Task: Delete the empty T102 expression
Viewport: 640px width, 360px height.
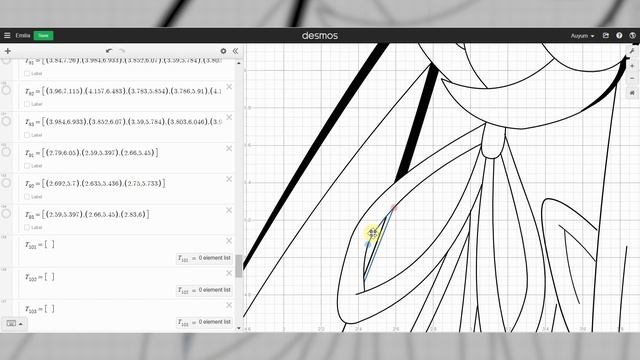Action: (x=229, y=273)
